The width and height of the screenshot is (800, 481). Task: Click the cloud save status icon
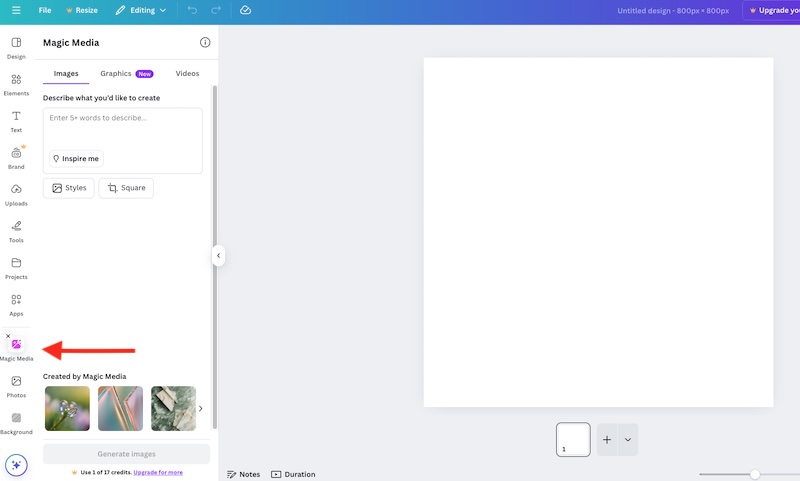click(x=246, y=10)
